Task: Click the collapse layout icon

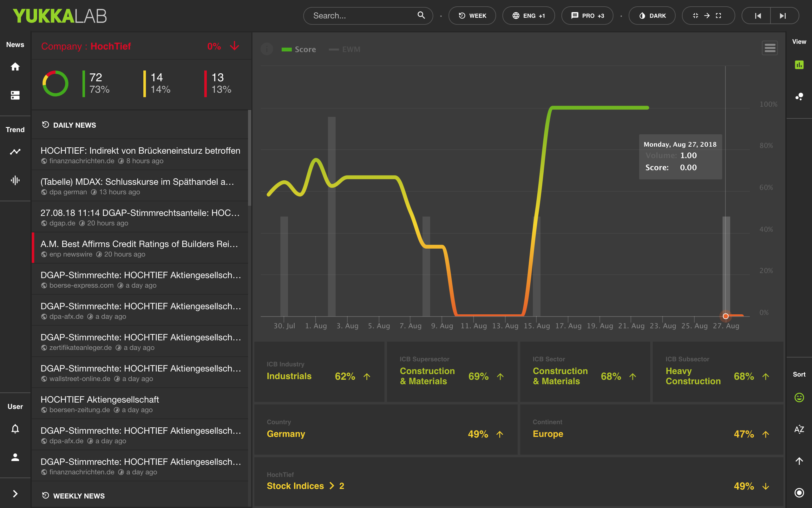Action: [695, 16]
